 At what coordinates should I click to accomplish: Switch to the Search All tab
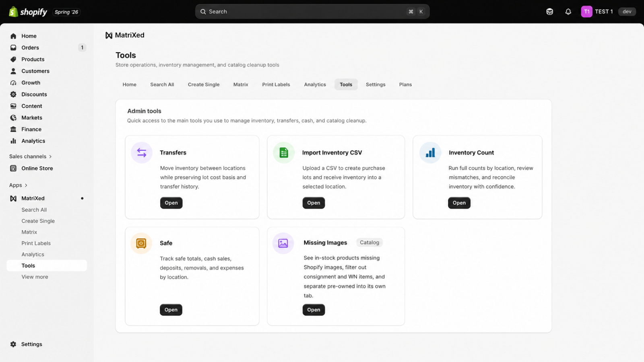[162, 84]
